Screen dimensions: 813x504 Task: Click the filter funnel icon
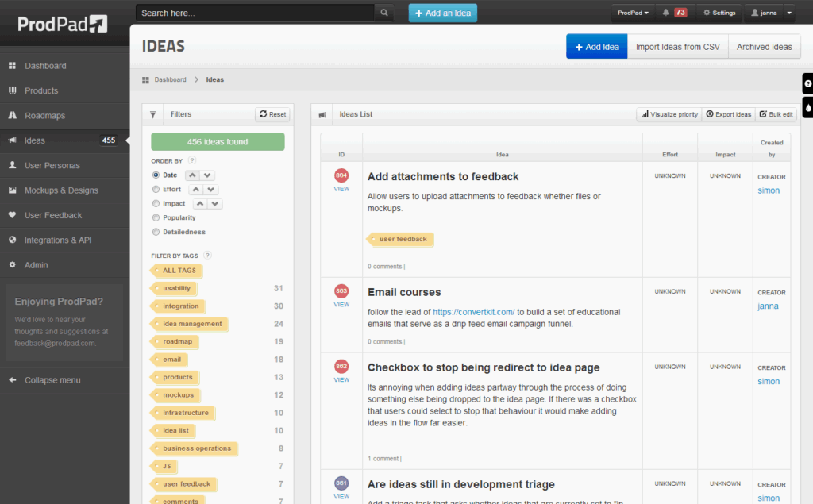pos(153,114)
